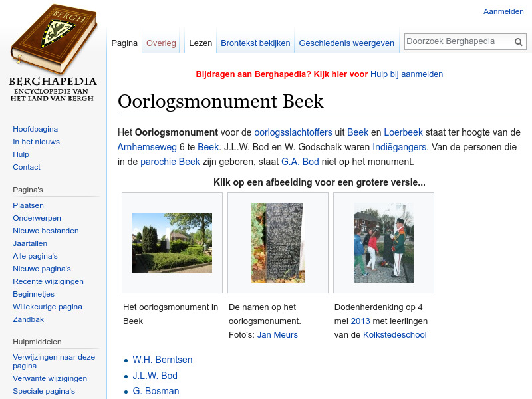Switch to the Overleg tab

[161, 42]
